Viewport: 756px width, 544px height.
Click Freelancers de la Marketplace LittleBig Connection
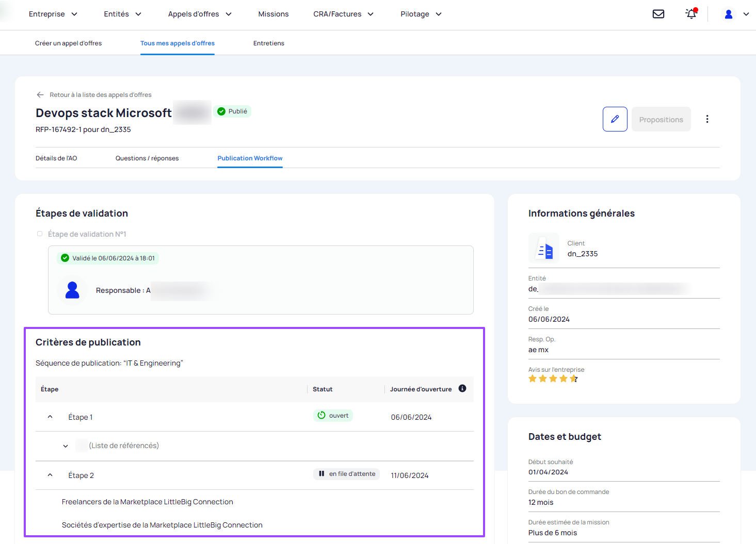point(148,502)
